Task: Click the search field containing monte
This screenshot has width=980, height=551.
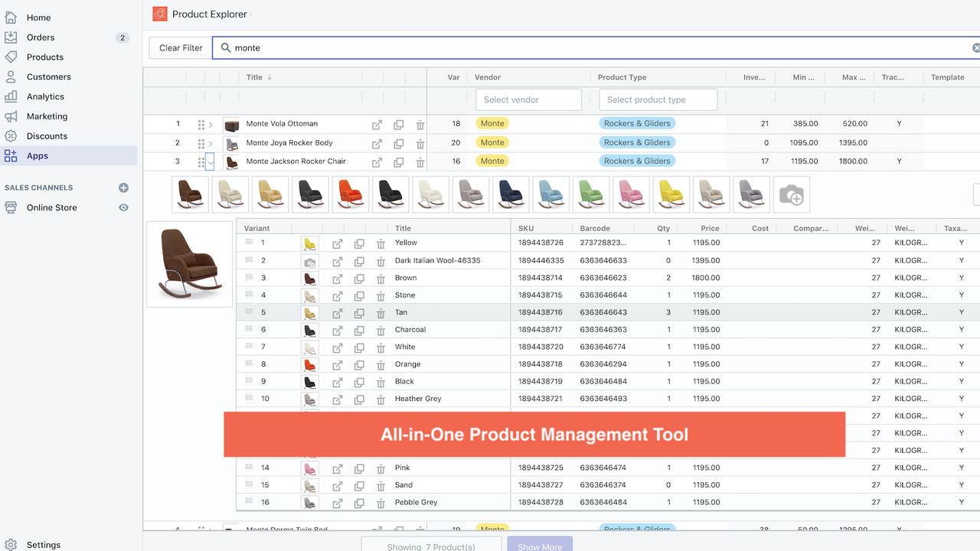Action: pos(597,48)
